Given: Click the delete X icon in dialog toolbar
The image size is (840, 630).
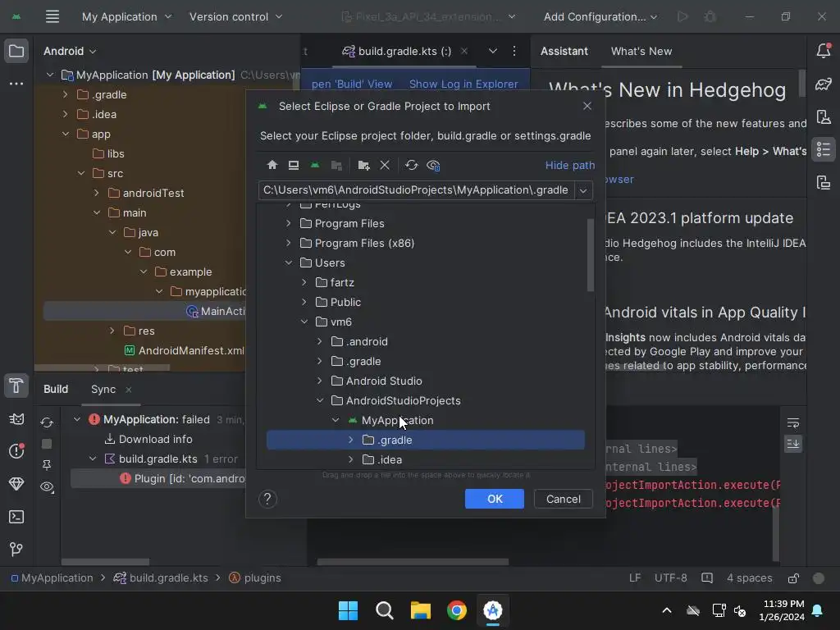Looking at the screenshot, I should coord(385,165).
